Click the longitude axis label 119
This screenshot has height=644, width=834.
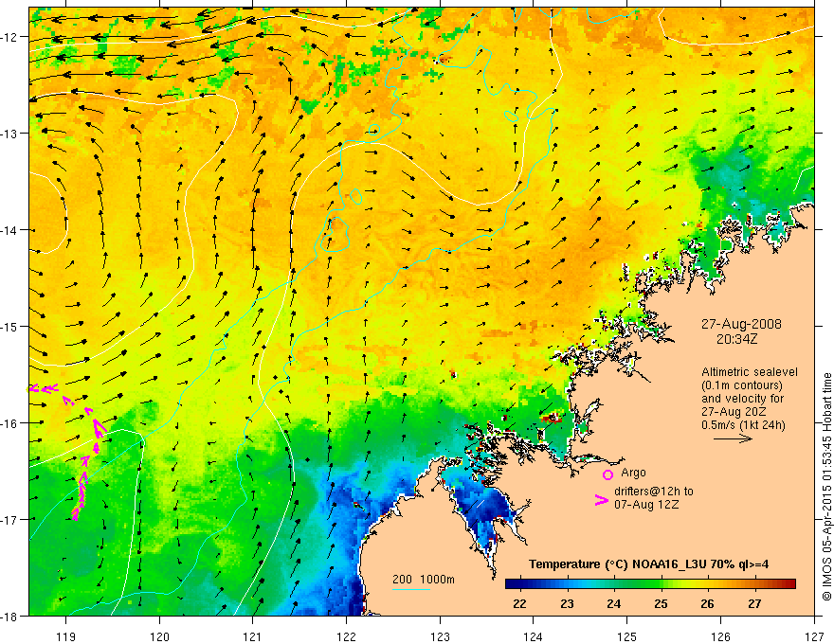click(x=66, y=636)
